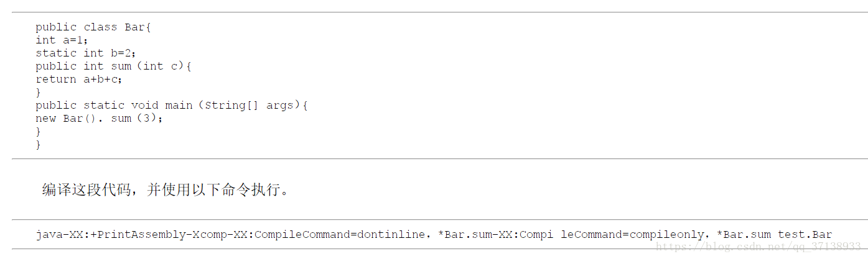Click 'test.Bar' at command end
Viewport: 868px width, 259px height.
[805, 235]
